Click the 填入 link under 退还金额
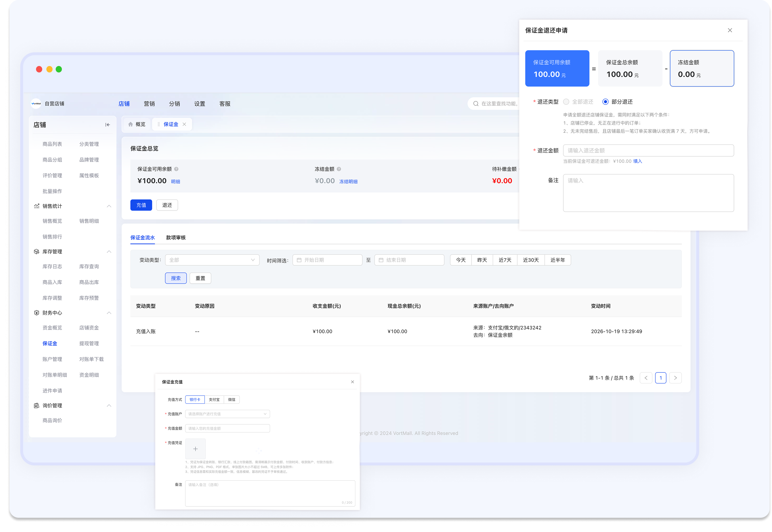This screenshot has height=532, width=772. pyautogui.click(x=637, y=161)
